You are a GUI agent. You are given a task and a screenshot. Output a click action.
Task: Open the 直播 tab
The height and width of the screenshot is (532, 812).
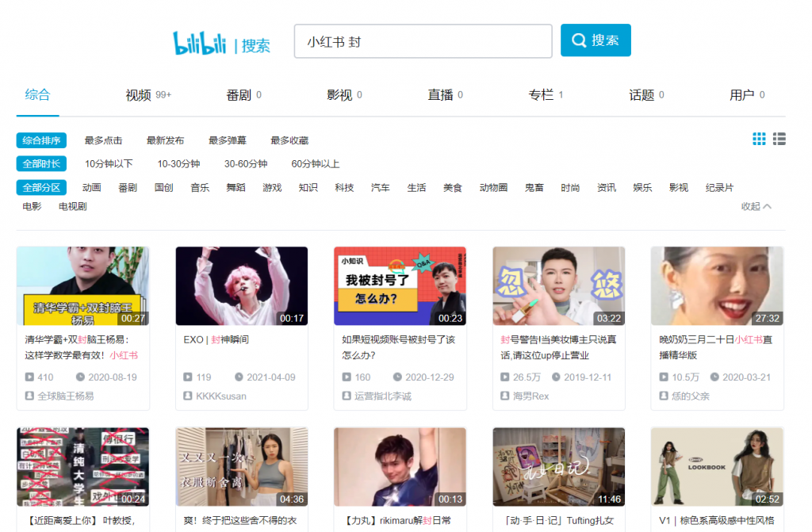pyautogui.click(x=445, y=95)
